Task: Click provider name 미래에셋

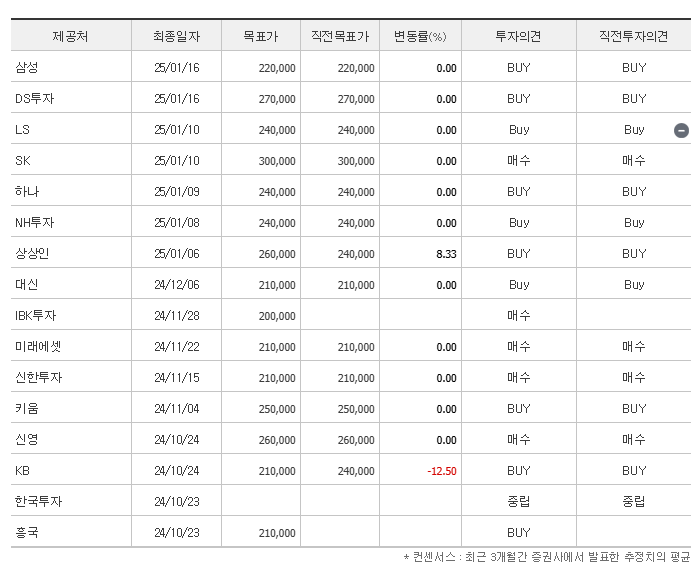Action: 38,347
